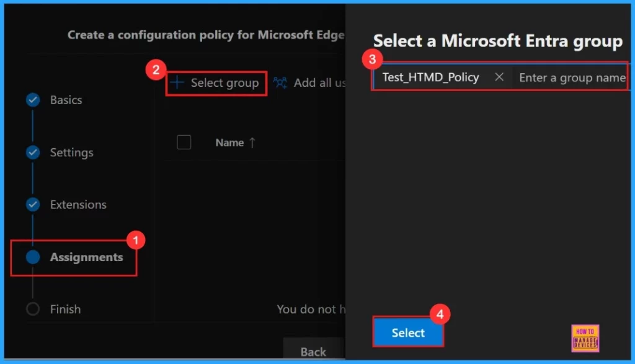635x364 pixels.
Task: Click the ascending sort arrow next to Name
Action: point(252,143)
